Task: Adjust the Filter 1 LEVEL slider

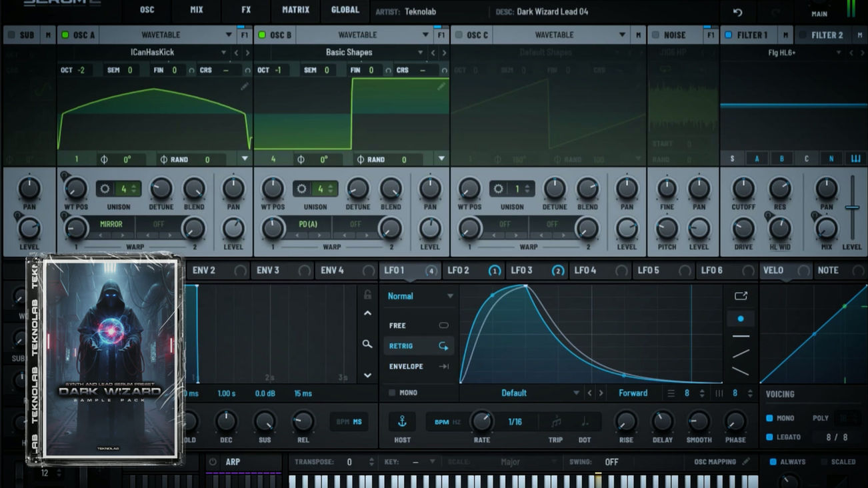Action: pyautogui.click(x=852, y=207)
